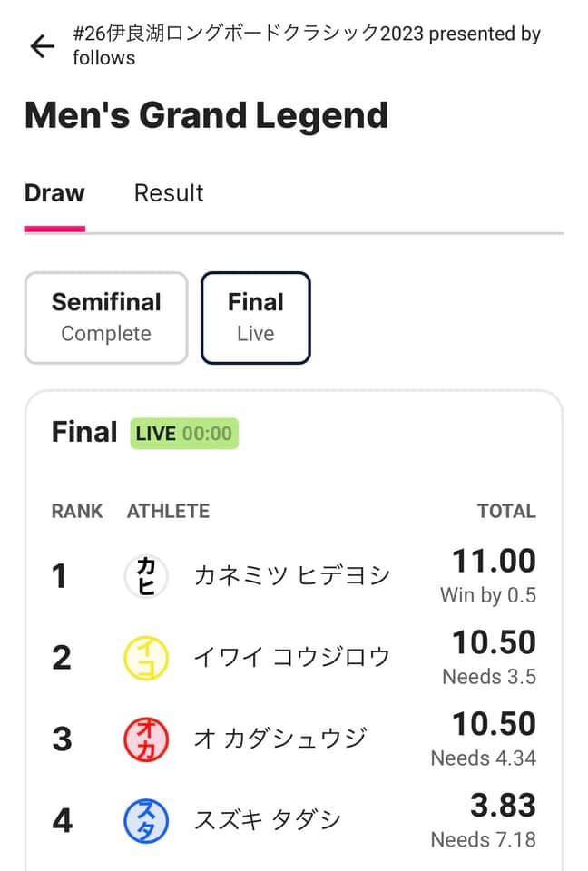Open the Result tab
This screenshot has height=871, width=588.
(169, 193)
